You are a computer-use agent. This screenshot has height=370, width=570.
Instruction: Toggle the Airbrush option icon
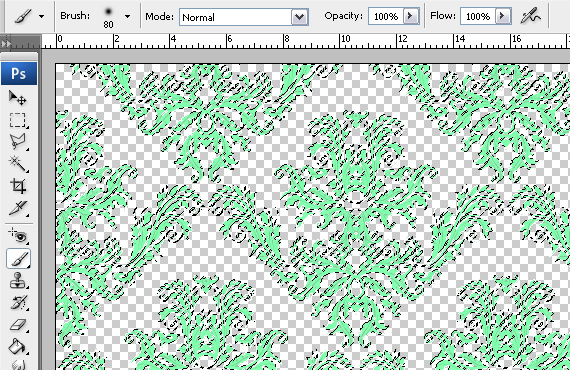click(531, 16)
